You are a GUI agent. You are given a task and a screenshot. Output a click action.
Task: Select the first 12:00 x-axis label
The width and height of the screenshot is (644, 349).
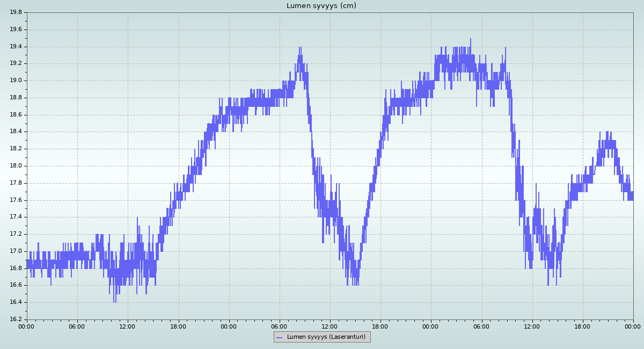click(x=127, y=326)
